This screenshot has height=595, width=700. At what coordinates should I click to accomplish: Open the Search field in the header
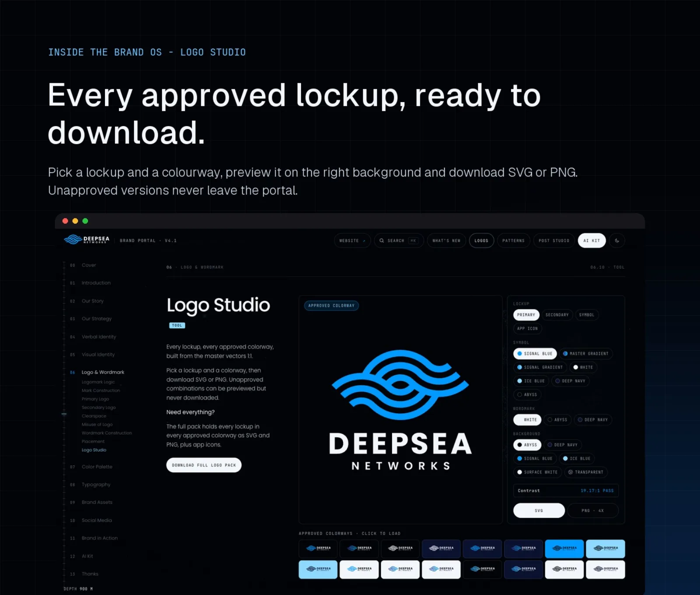[x=399, y=240]
